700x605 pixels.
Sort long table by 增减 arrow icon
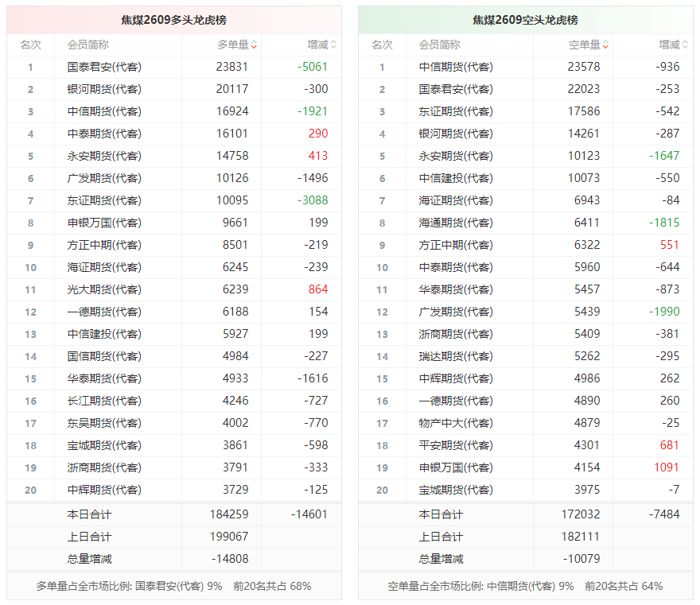point(333,45)
